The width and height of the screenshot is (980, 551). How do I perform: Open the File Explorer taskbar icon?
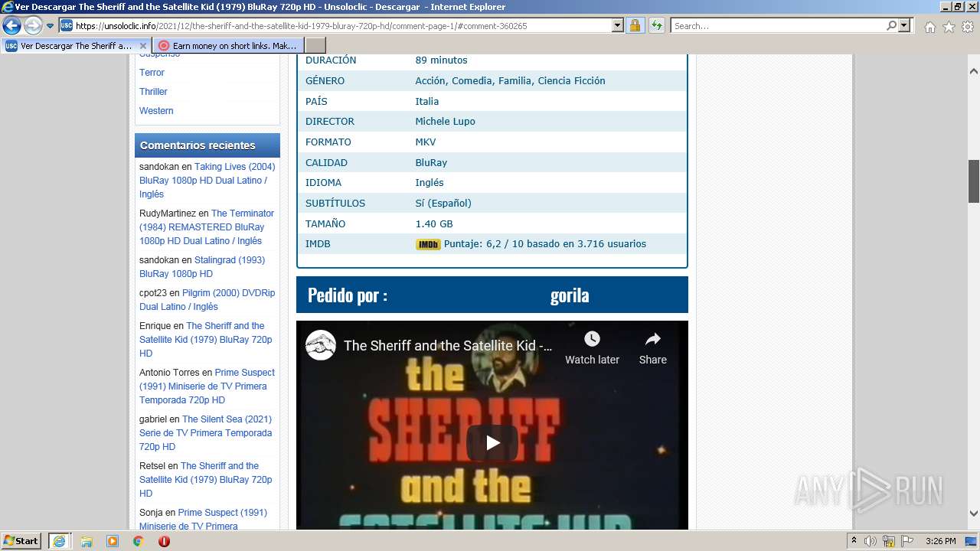coord(87,541)
